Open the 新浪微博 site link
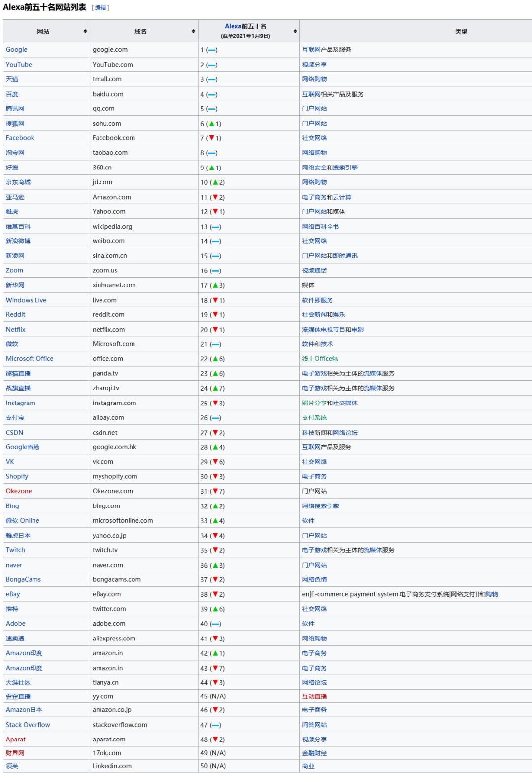Viewport: 532px width, 774px height. [x=18, y=241]
